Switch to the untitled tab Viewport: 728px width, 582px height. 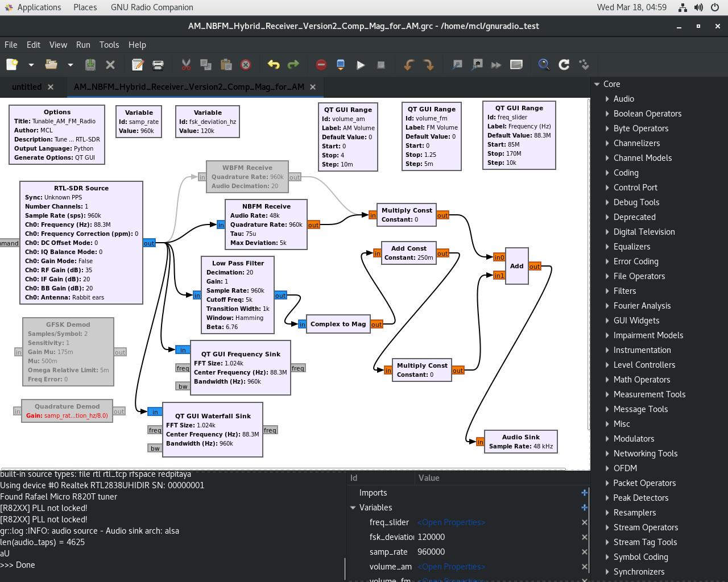click(27, 87)
